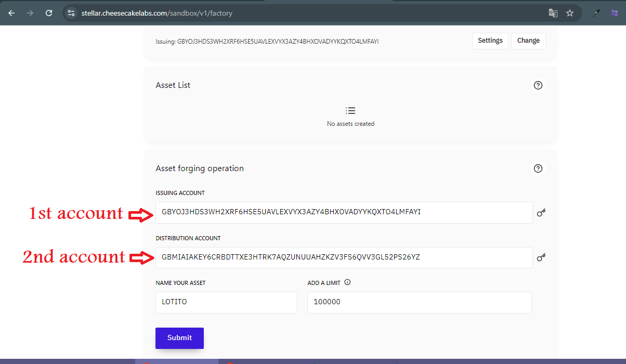Click the DISTRIBUTION ACCOUNT label
Image resolution: width=626 pixels, height=364 pixels.
tap(188, 238)
